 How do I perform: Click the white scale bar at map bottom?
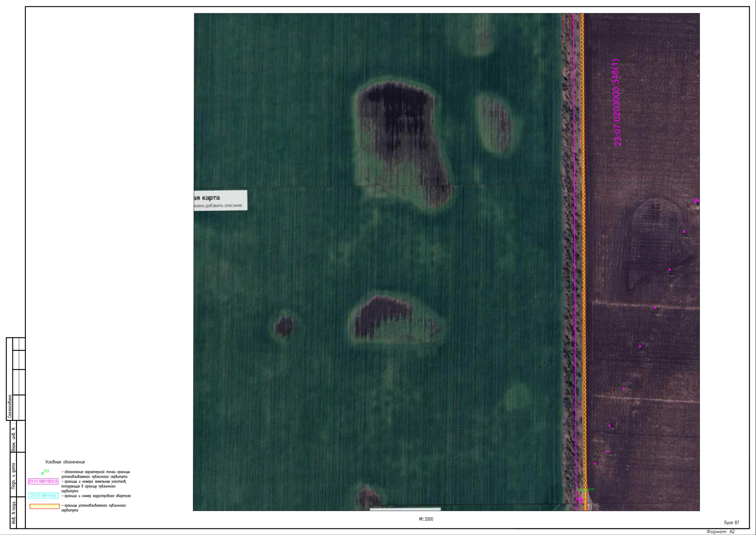[405, 509]
